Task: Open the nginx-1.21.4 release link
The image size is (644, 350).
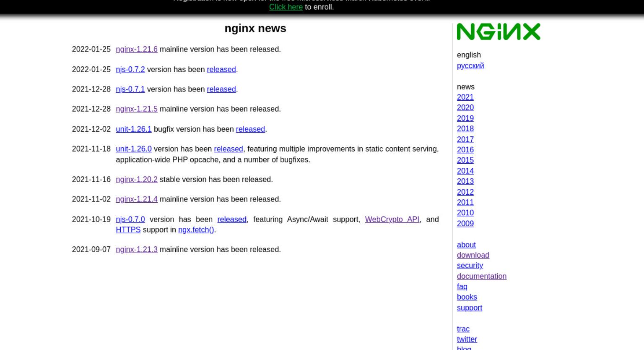Action: click(137, 199)
